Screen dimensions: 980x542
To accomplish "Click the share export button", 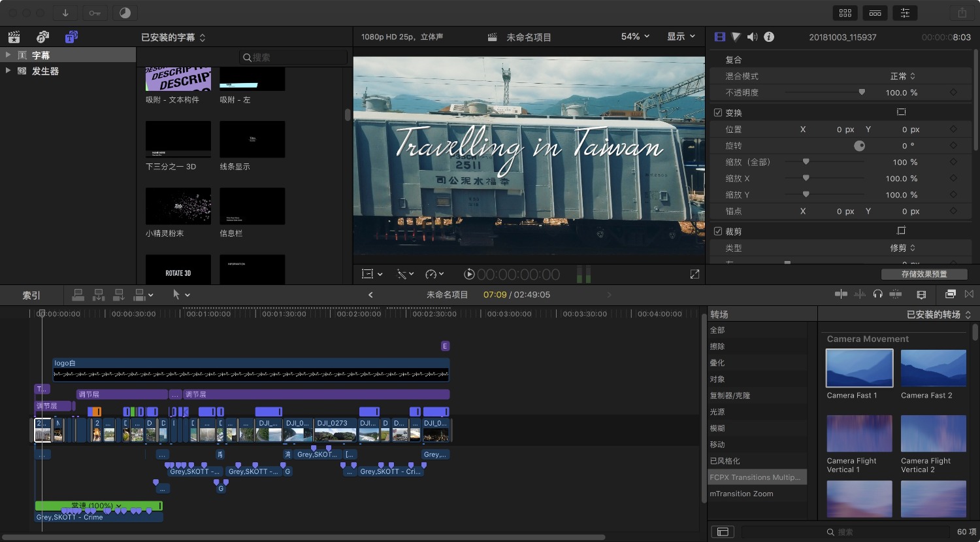I will [962, 13].
